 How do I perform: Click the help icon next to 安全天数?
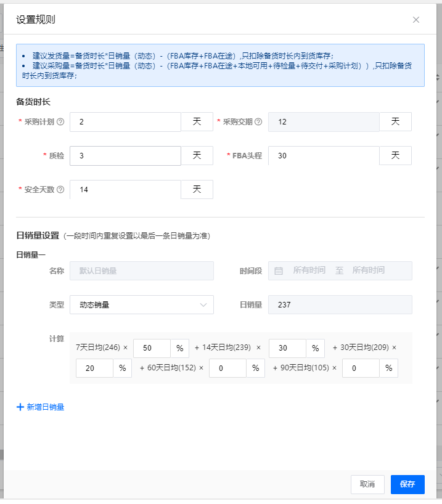60,190
